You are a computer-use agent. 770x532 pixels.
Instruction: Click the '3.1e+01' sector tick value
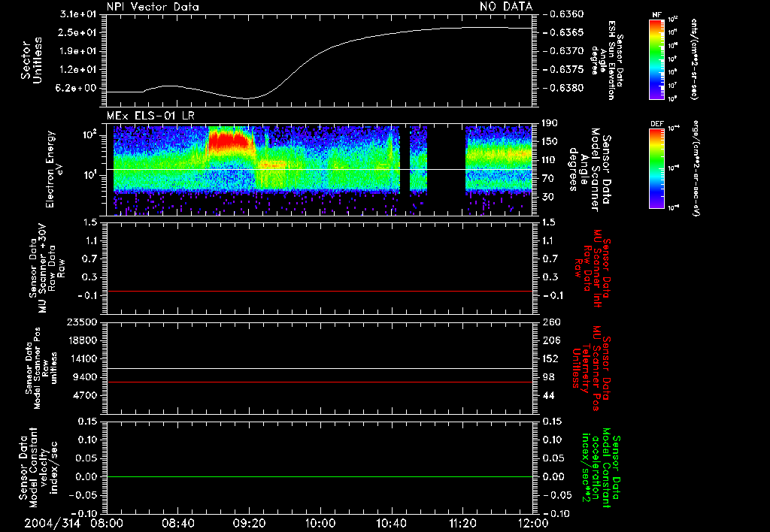tap(77, 14)
